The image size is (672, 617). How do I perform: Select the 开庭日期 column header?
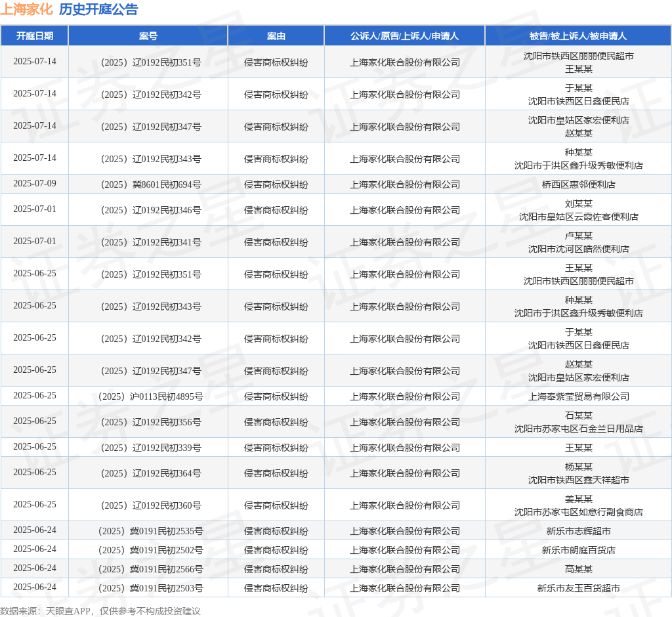(35, 36)
